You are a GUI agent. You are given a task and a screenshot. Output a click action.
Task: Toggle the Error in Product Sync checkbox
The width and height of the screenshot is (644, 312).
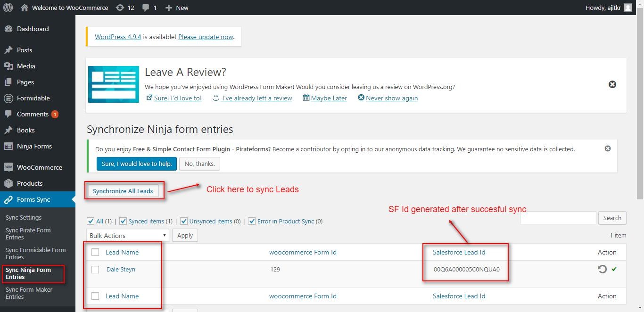[x=252, y=221]
